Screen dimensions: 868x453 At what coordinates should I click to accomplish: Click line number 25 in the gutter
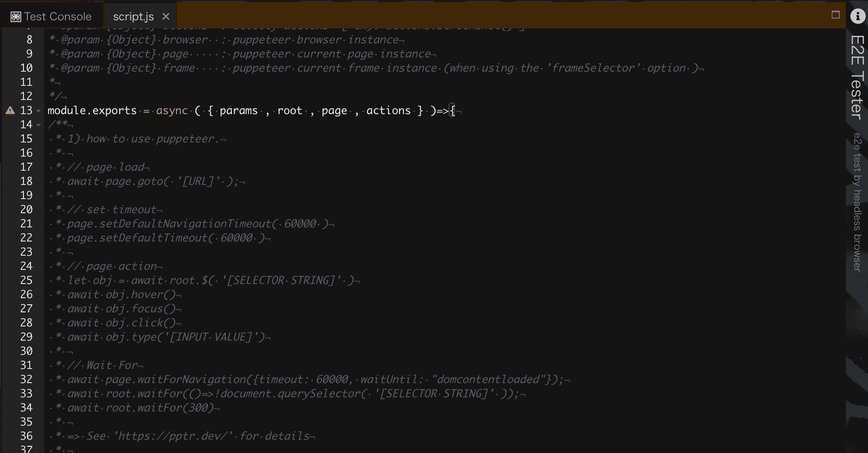26,280
